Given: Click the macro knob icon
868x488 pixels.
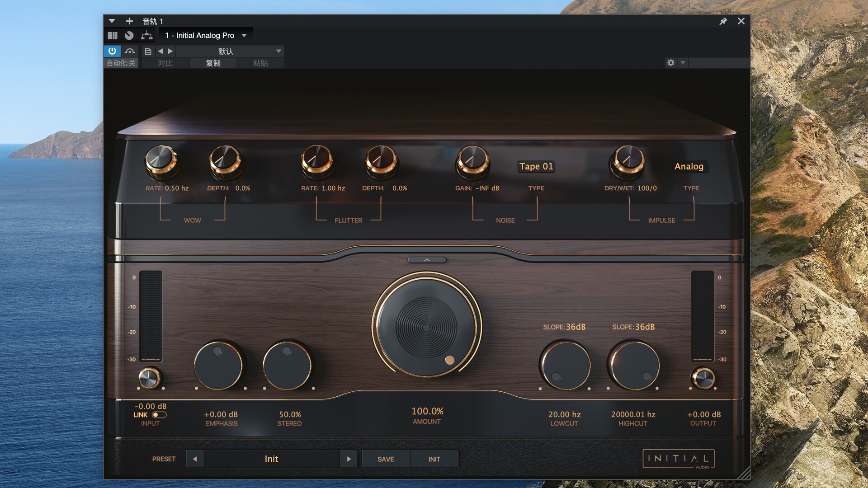Looking at the screenshot, I should pyautogui.click(x=129, y=35).
